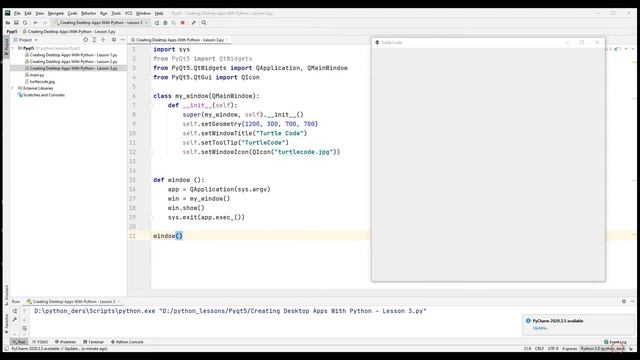Hide the Project panel with minus icon

122,40
